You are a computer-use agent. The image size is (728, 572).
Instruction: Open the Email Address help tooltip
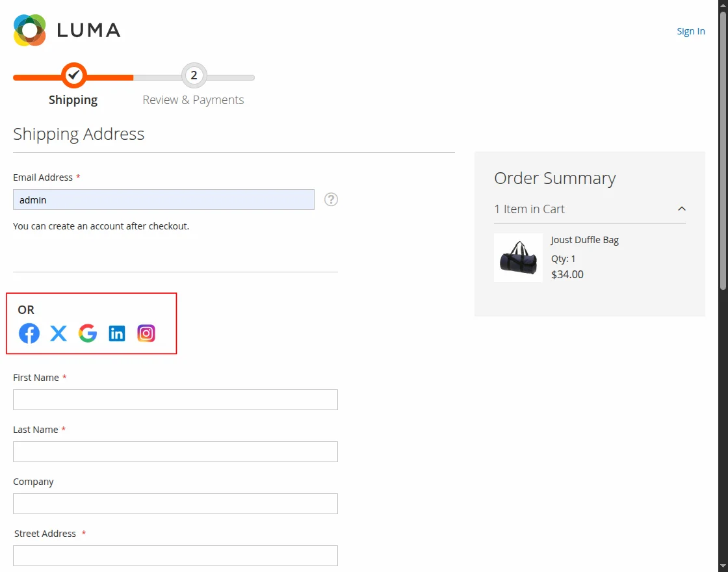pos(331,200)
